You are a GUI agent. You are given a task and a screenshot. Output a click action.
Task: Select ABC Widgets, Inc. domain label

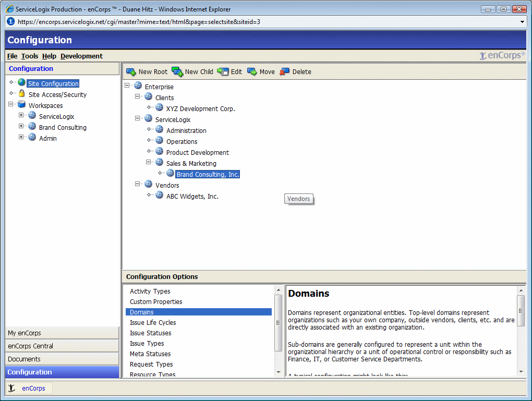click(x=192, y=196)
